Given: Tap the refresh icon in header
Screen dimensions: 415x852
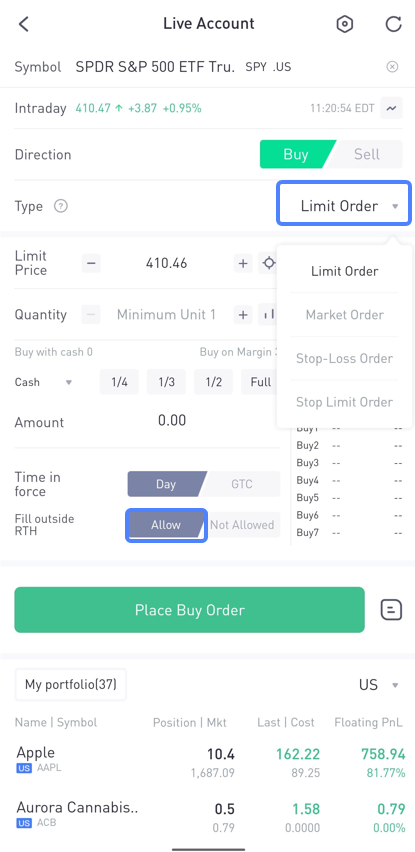Looking at the screenshot, I should (393, 24).
